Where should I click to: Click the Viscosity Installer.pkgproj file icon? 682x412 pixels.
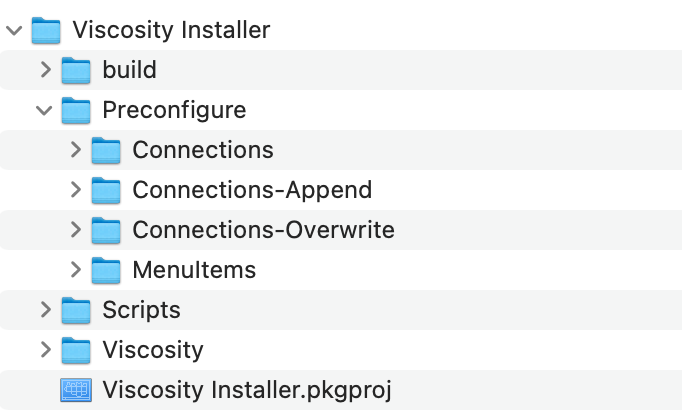click(x=76, y=389)
